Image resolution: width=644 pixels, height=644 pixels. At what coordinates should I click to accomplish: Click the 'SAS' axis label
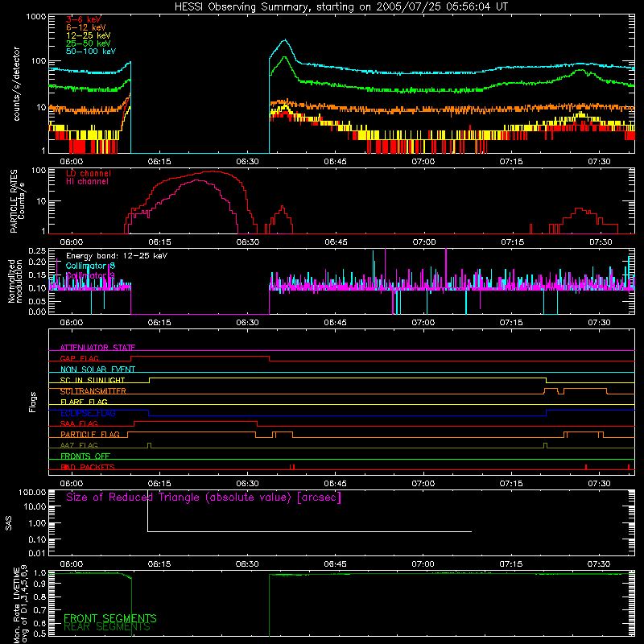[x=8, y=523]
